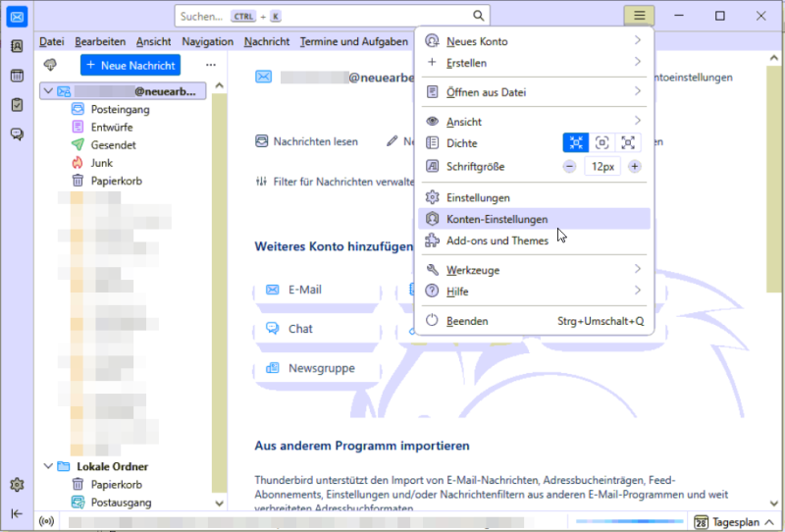The image size is (785, 532).
Task: Add a Newsgruppe account card
Action: (317, 368)
